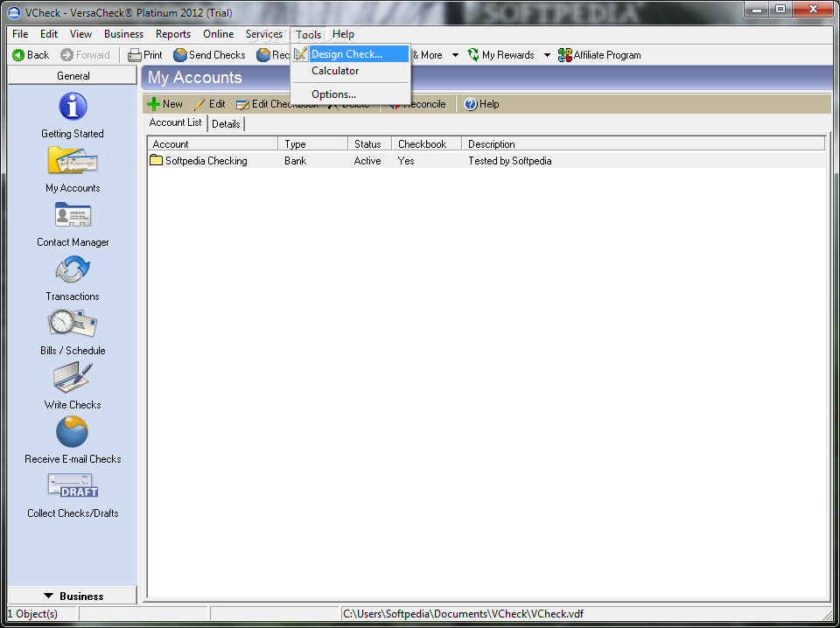Open the View menu
The image size is (840, 628).
pyautogui.click(x=80, y=34)
